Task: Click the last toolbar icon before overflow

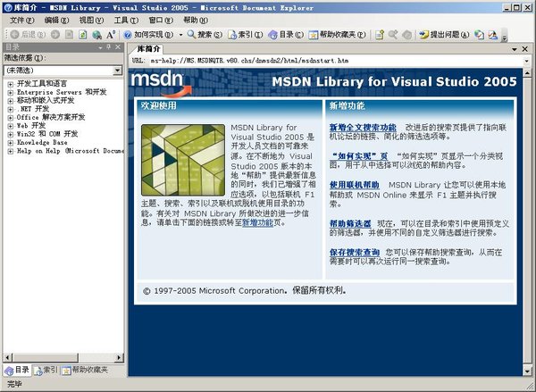Action: [493, 35]
